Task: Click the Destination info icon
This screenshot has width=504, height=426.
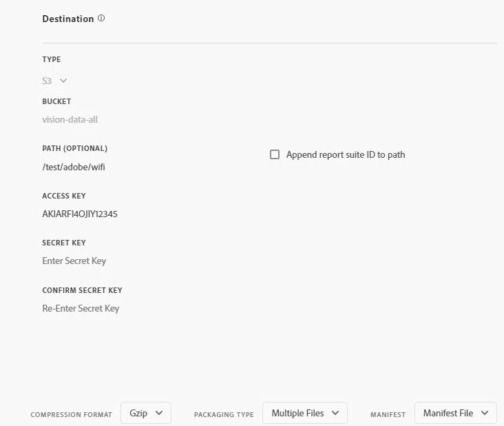Action: click(x=101, y=19)
